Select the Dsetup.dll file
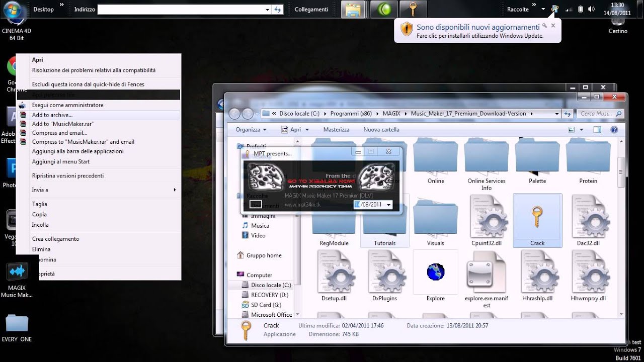This screenshot has width=644, height=362. [335, 276]
